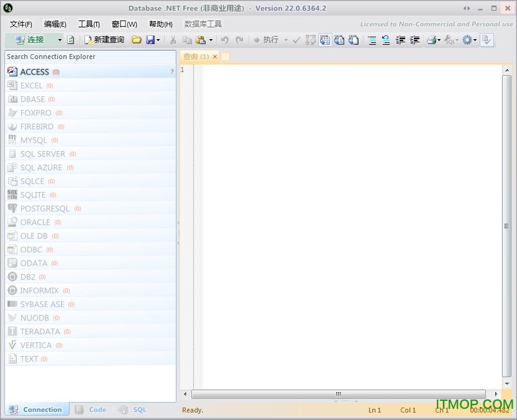Open the paste icon dropdown arrow

click(x=211, y=40)
